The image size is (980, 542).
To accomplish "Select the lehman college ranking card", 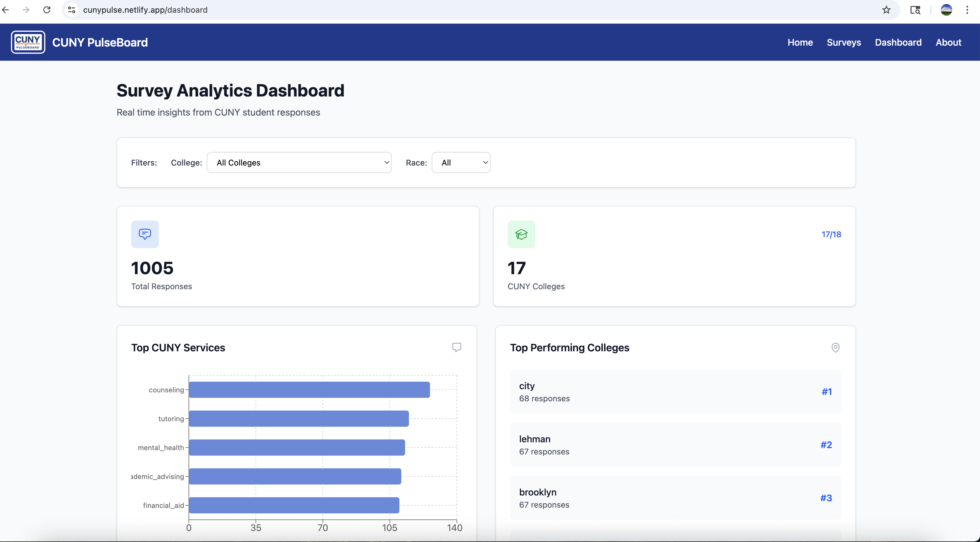I will 675,445.
